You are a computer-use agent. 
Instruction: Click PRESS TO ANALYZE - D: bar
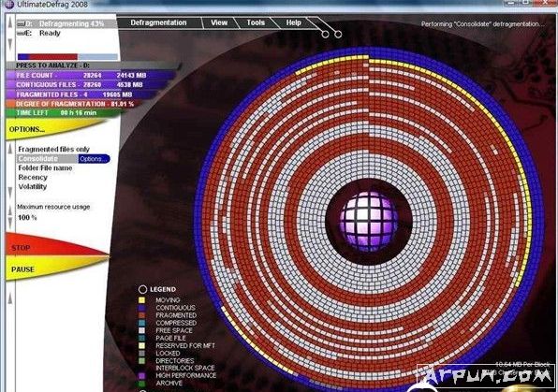coord(94,65)
